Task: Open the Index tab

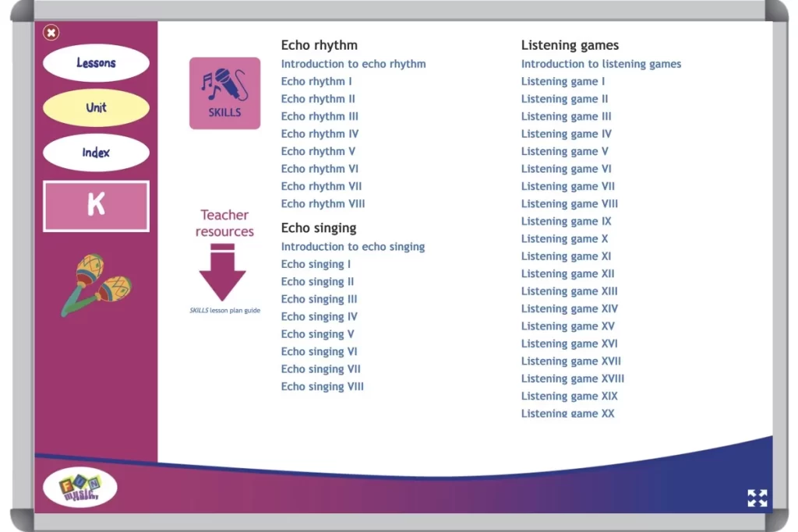Action: pos(96,153)
